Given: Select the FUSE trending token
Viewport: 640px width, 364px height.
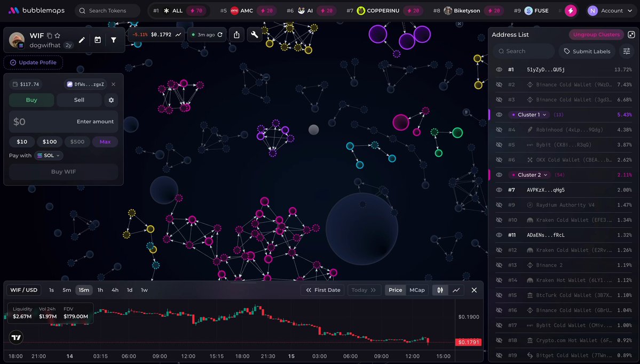Looking at the screenshot, I should pos(531,11).
